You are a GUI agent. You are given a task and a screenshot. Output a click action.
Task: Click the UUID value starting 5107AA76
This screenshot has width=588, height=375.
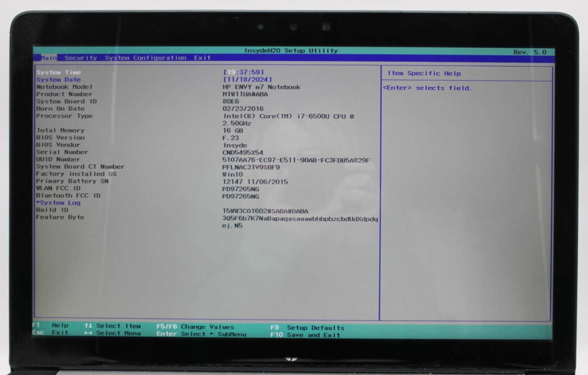click(x=296, y=160)
